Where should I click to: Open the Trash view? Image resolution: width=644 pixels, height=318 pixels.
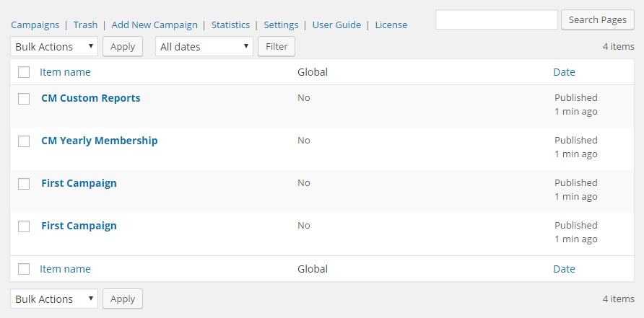coord(85,25)
